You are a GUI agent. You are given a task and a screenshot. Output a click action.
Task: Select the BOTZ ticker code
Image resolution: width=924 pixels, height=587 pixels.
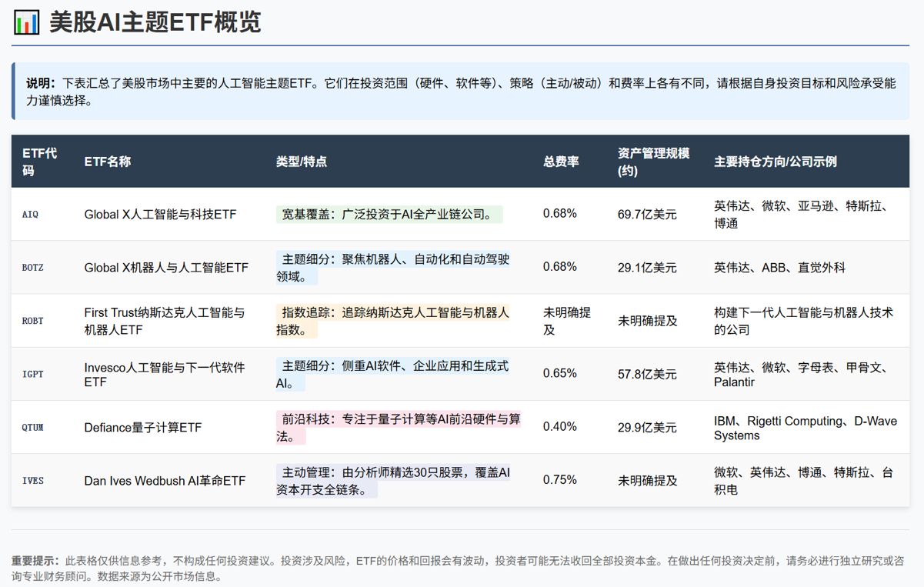pos(33,268)
